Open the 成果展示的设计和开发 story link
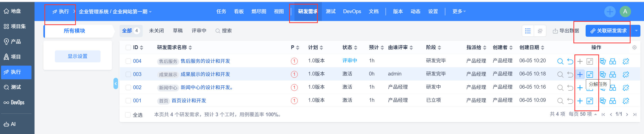Image resolution: width=644 pixels, height=134 pixels. [205, 74]
